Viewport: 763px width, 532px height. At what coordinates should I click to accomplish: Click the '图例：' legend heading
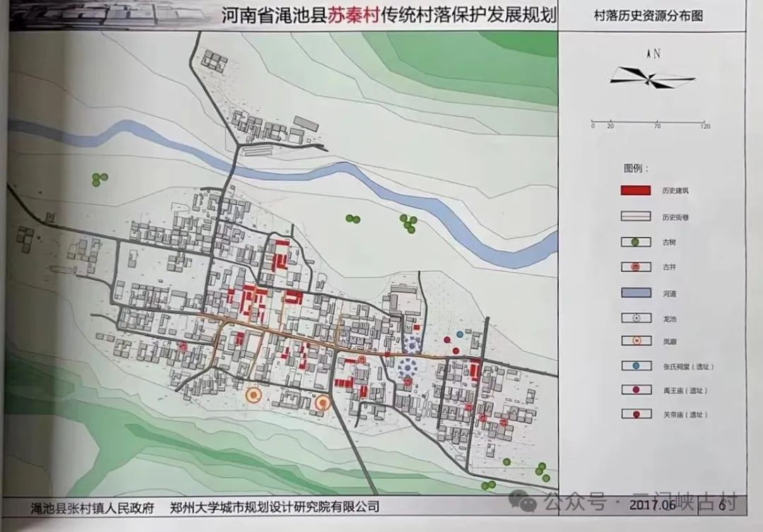tap(636, 168)
